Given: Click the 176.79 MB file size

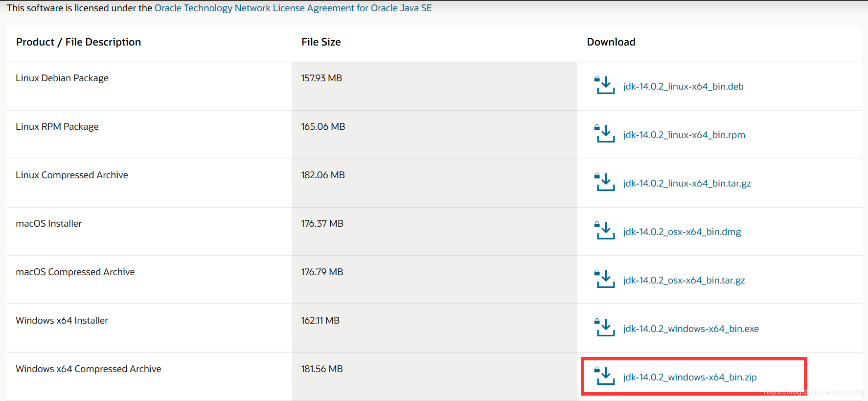Looking at the screenshot, I should pos(322,272).
